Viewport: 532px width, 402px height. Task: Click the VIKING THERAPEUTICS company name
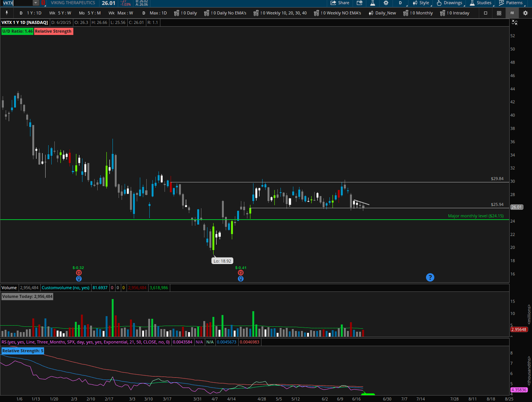pos(73,3)
